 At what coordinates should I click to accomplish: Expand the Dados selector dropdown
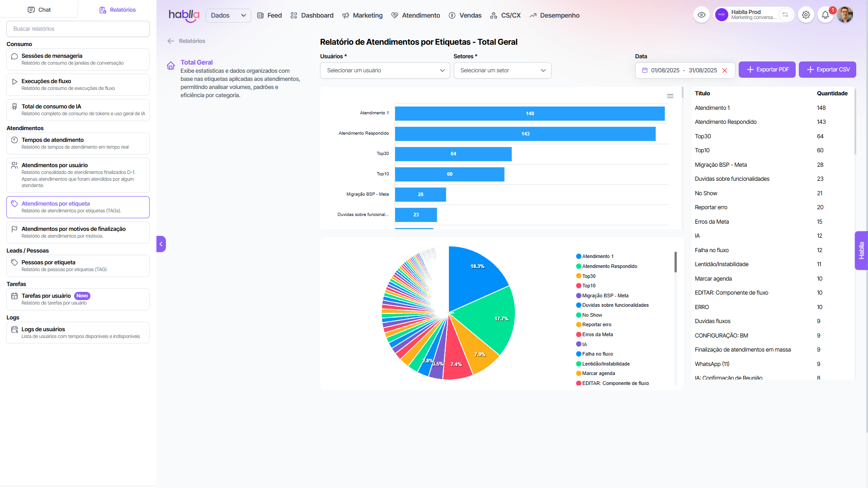pos(228,15)
